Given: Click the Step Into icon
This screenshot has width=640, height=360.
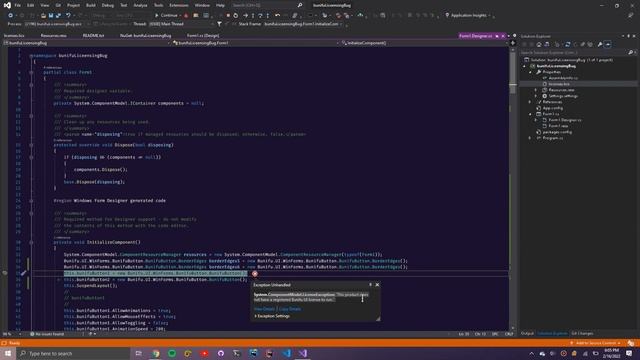Looking at the screenshot, I should click(x=253, y=16).
